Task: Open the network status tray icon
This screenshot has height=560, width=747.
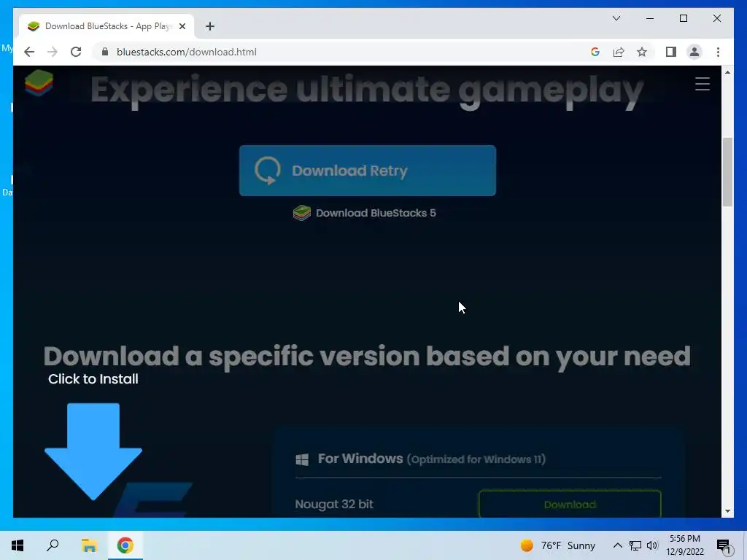Action: pos(635,545)
